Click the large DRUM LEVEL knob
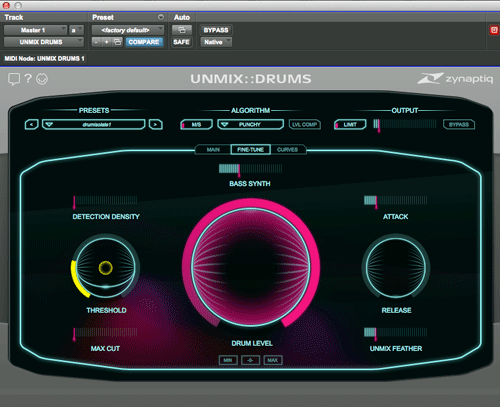The height and width of the screenshot is (407, 500). coord(251,267)
